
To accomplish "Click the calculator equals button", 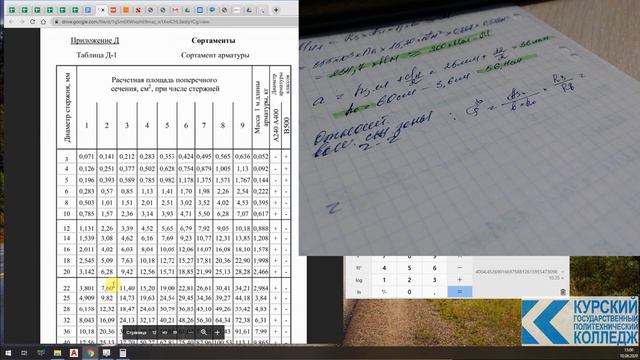I will tap(460, 292).
